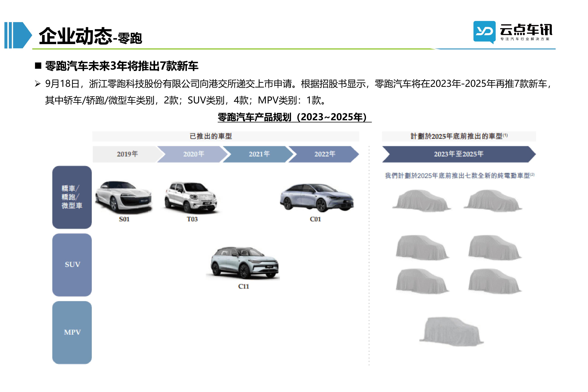Select the C01 sedan image
The image size is (588, 392).
(x=317, y=198)
